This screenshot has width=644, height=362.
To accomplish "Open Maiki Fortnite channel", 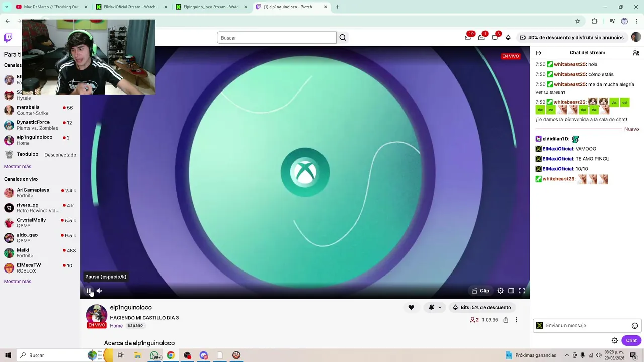I will (x=40, y=253).
